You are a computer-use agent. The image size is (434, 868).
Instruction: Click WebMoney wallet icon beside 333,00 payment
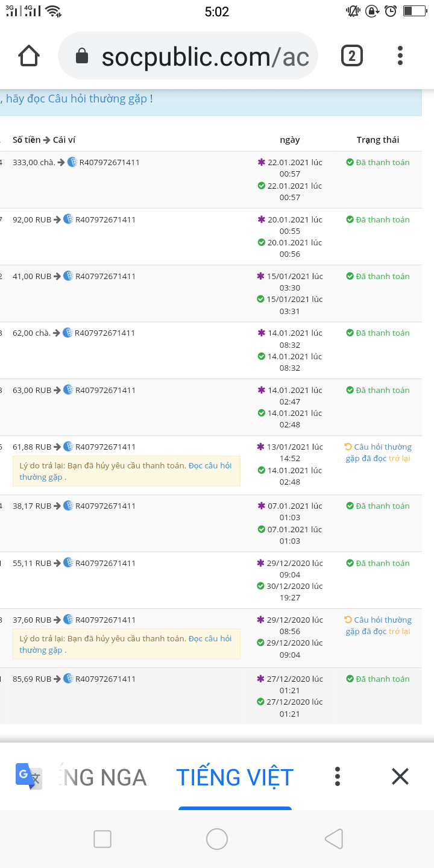tap(72, 162)
